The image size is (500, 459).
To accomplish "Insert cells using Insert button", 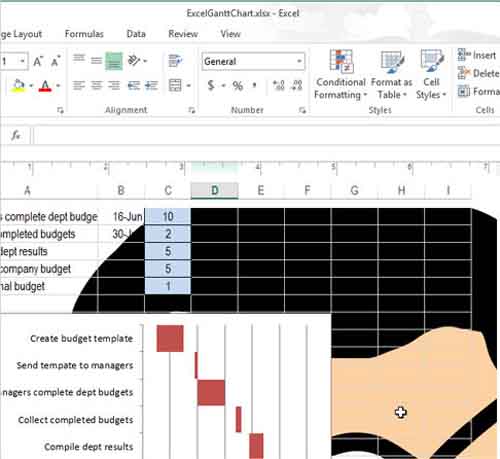I will 477,55.
